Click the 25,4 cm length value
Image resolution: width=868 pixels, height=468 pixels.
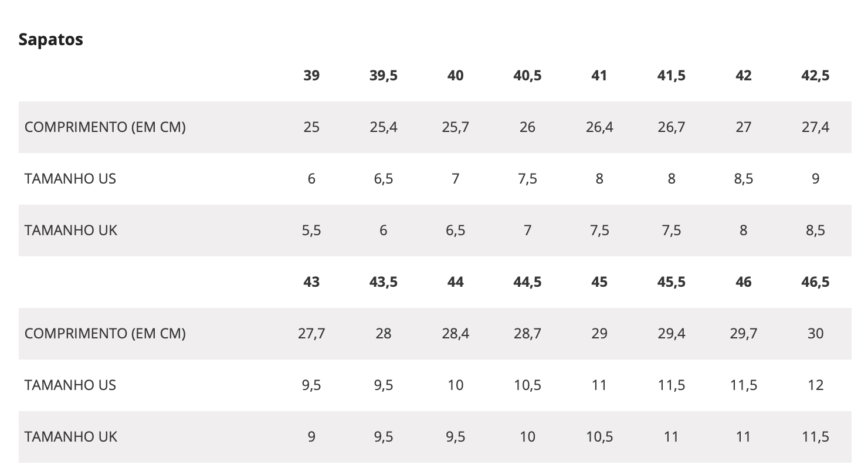pos(384,127)
